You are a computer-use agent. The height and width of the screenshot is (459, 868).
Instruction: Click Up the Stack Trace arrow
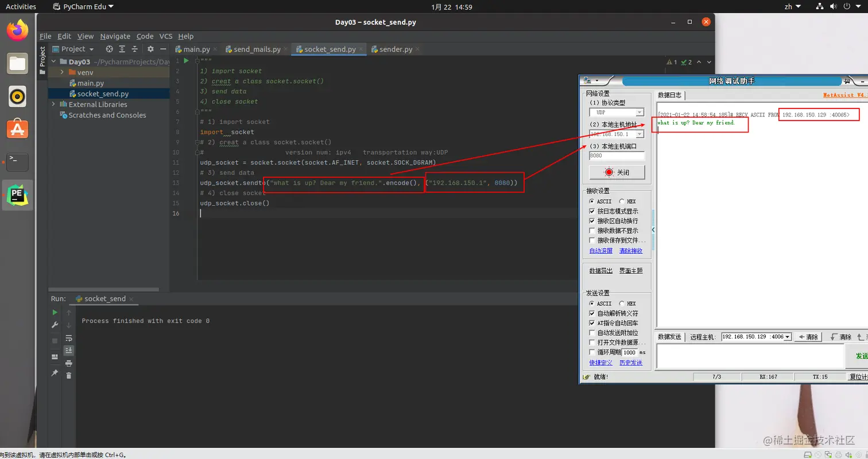(x=69, y=312)
